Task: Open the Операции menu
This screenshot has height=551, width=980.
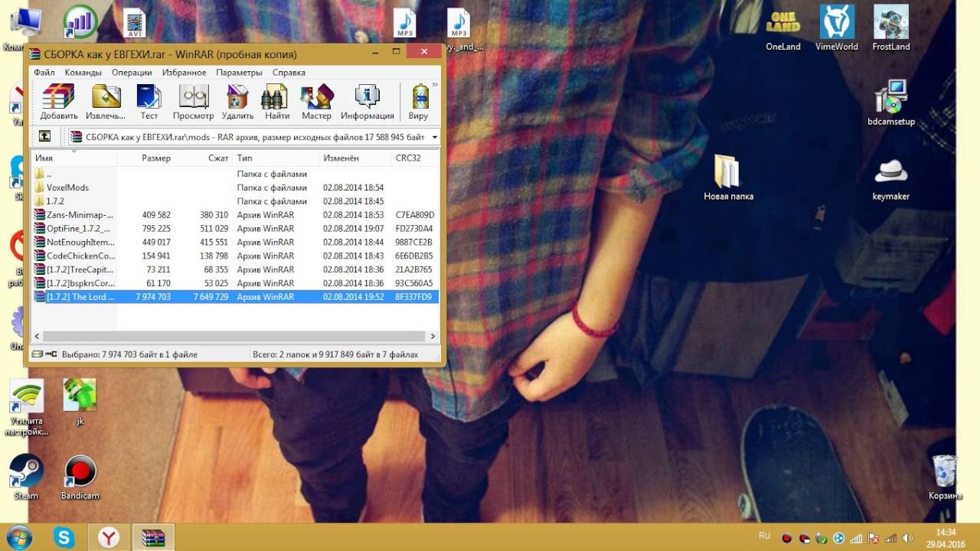Action: pos(132,72)
